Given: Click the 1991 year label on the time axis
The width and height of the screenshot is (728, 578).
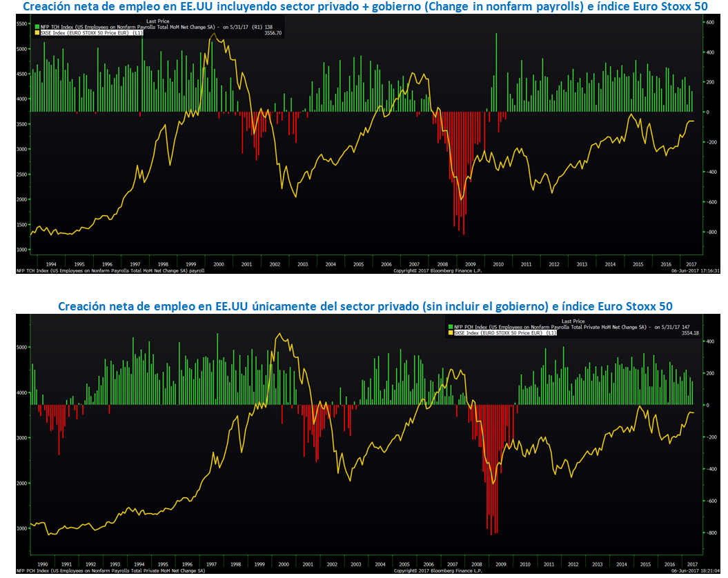Looking at the screenshot, I should pos(66,564).
